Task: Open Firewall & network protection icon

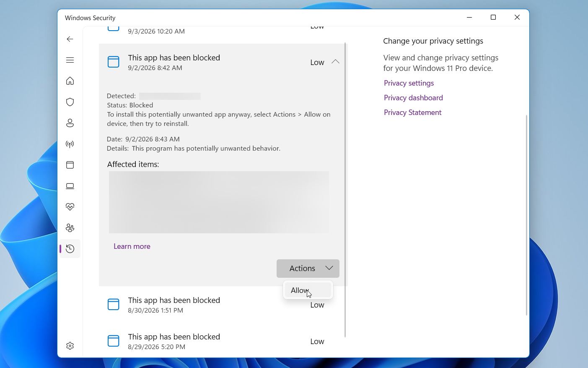Action: 70,144
